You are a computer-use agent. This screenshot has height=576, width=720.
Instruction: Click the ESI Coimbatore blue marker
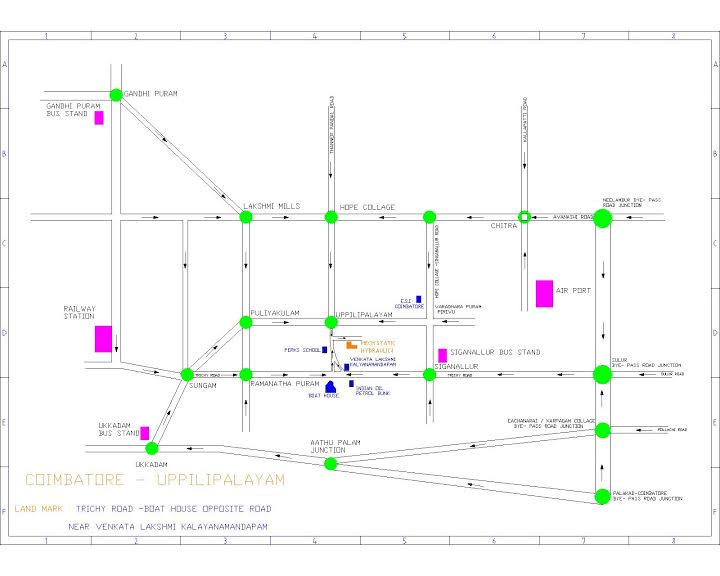418,299
